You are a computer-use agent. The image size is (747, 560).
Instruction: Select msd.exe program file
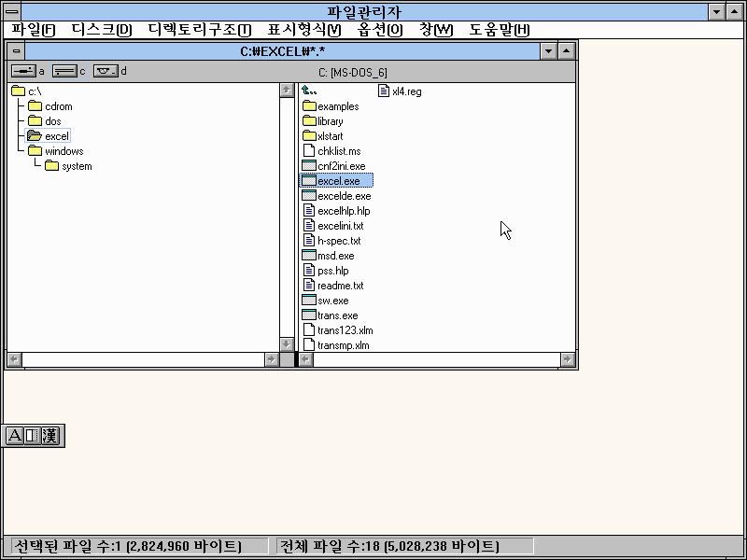329,256
